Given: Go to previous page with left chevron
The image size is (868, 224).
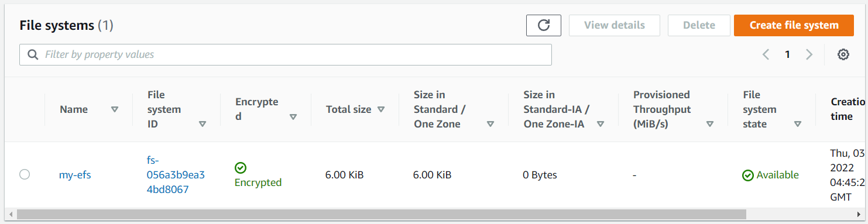Looking at the screenshot, I should tap(766, 54).
